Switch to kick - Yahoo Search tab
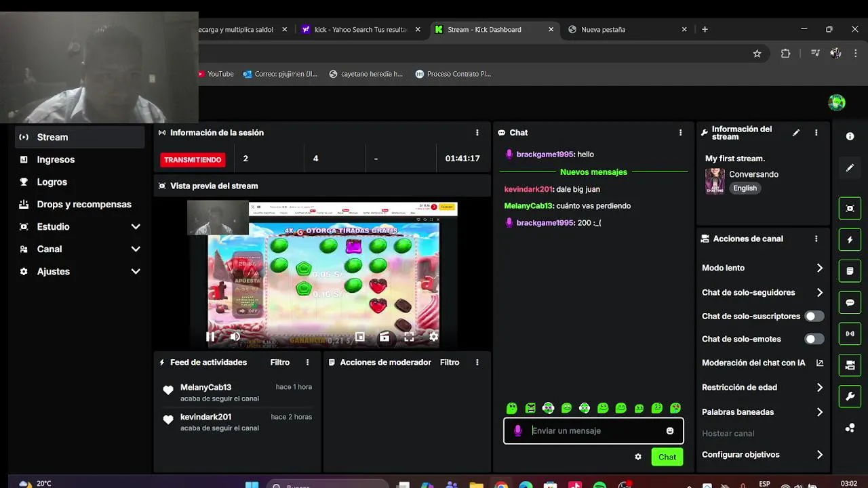This screenshot has height=488, width=868. click(x=361, y=30)
